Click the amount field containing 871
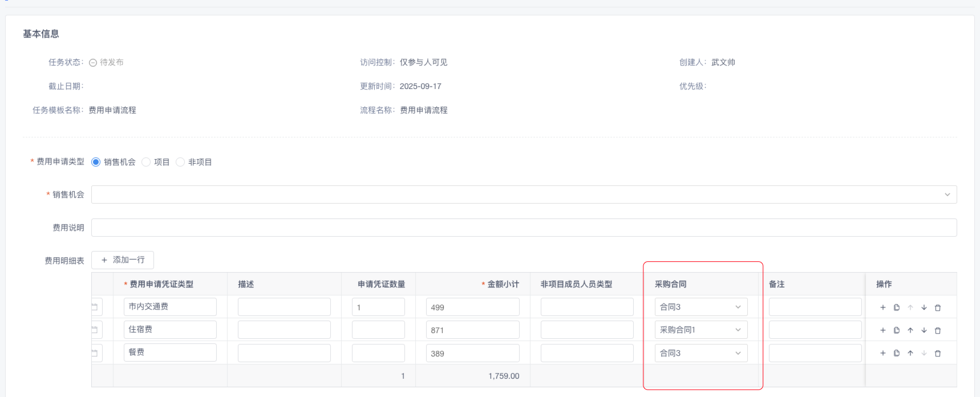 click(472, 330)
